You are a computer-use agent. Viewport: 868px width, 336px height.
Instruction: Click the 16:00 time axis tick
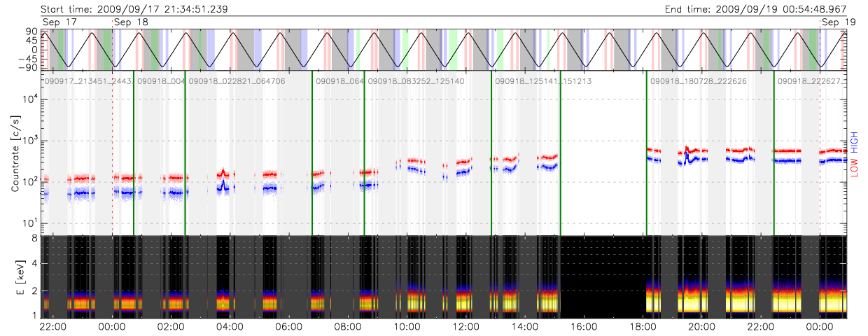pos(584,326)
